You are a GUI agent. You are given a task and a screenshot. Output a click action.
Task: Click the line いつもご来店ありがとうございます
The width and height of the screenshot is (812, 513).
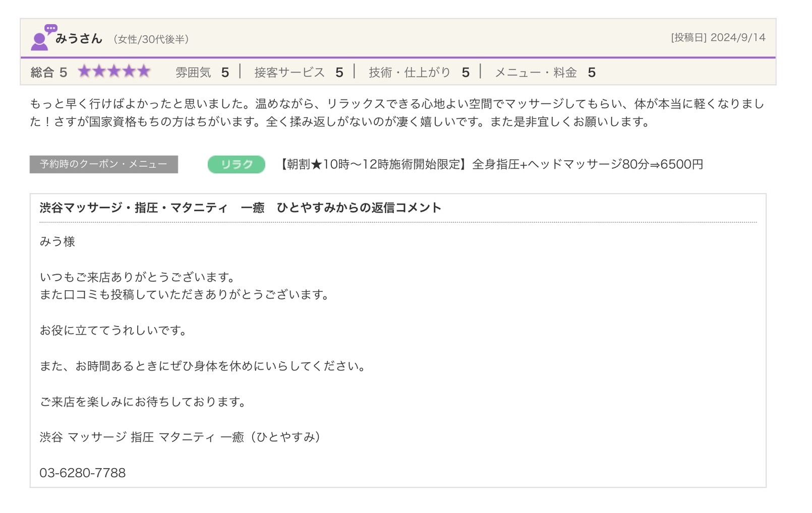pyautogui.click(x=138, y=277)
